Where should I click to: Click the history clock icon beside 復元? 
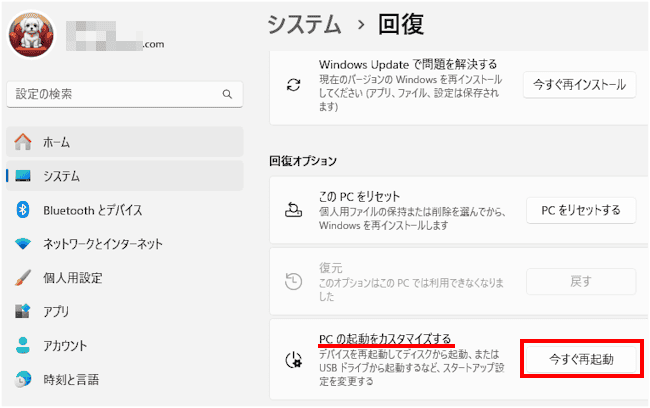[x=293, y=282]
